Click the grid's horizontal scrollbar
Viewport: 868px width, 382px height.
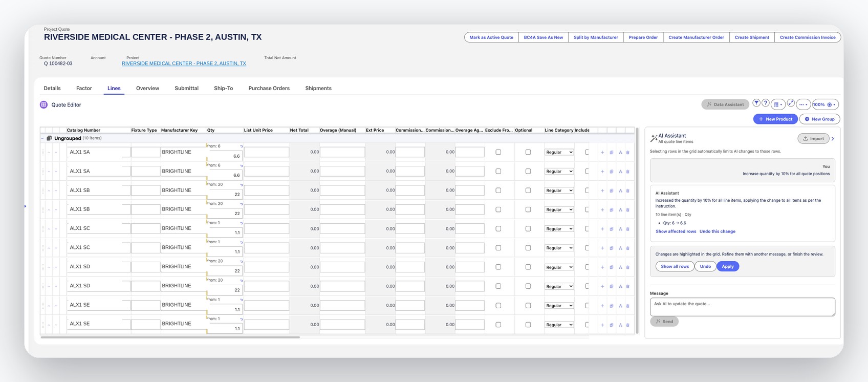pyautogui.click(x=170, y=337)
